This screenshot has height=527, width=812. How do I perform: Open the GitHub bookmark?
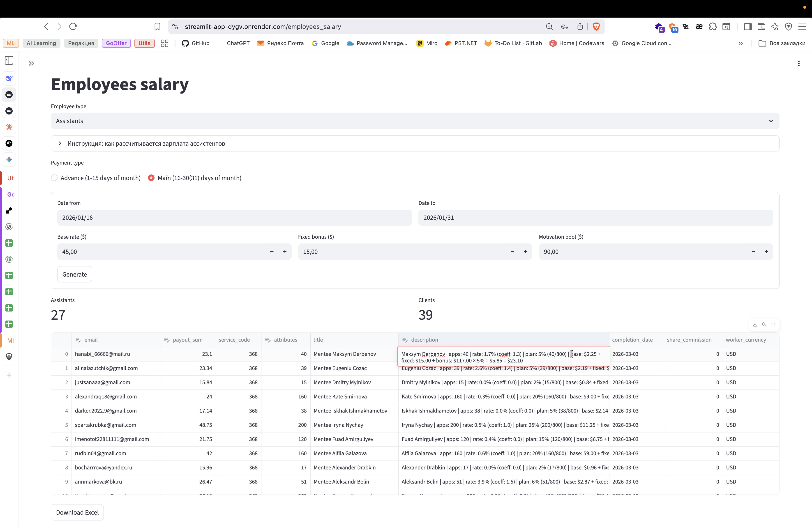coord(196,43)
